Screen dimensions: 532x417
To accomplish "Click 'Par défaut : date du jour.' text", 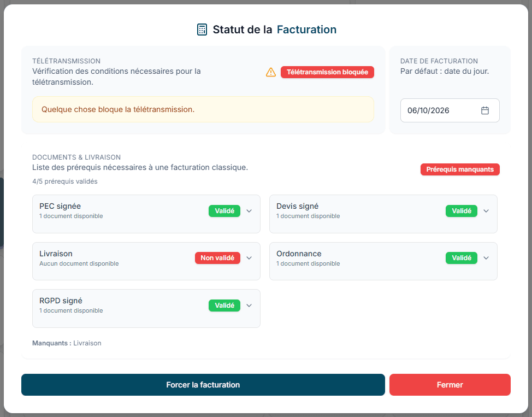I will [445, 71].
